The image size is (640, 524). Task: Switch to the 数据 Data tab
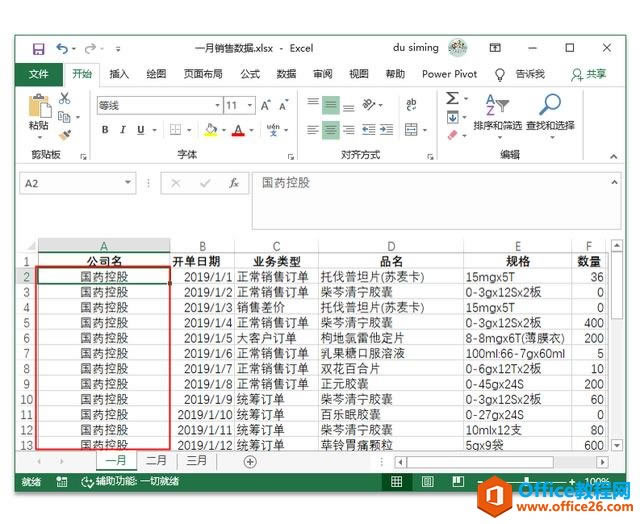[x=287, y=74]
